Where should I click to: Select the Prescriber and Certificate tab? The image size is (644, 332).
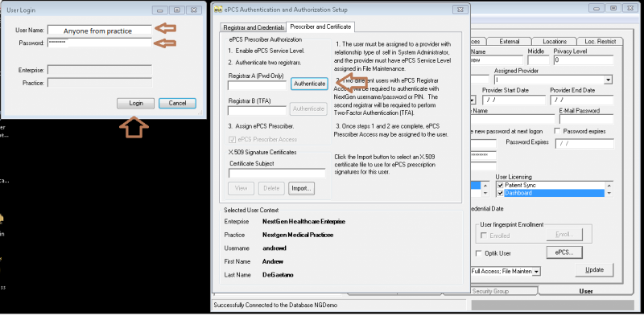[x=320, y=27]
